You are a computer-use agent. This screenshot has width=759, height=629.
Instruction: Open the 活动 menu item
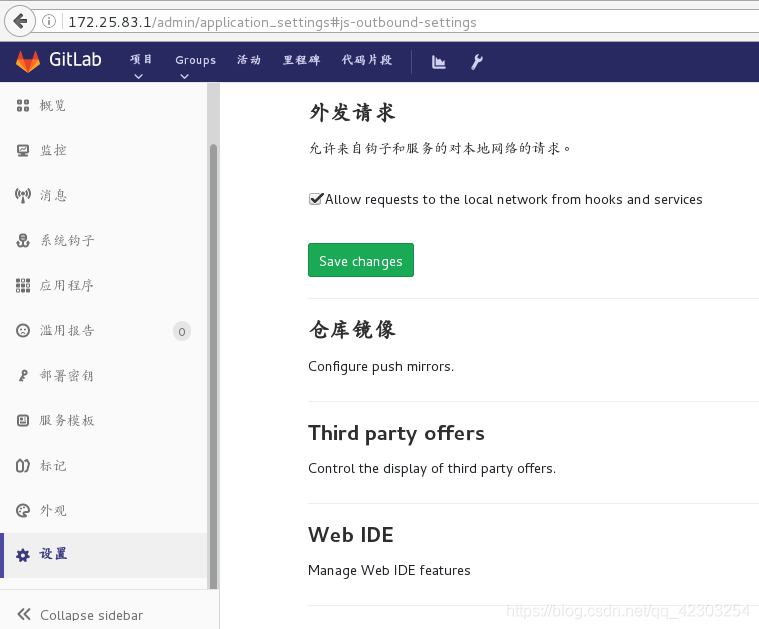pos(249,60)
